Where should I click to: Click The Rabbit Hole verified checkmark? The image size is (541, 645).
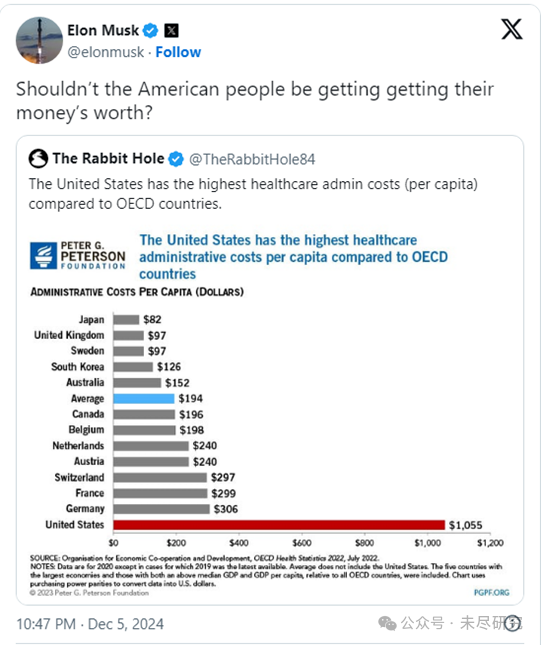pyautogui.click(x=176, y=159)
